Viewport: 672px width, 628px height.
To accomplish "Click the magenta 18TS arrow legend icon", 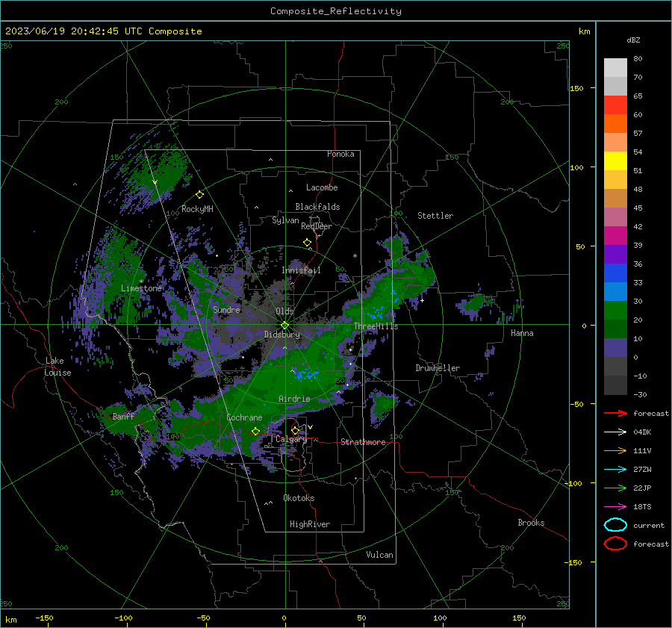I will 615,507.
